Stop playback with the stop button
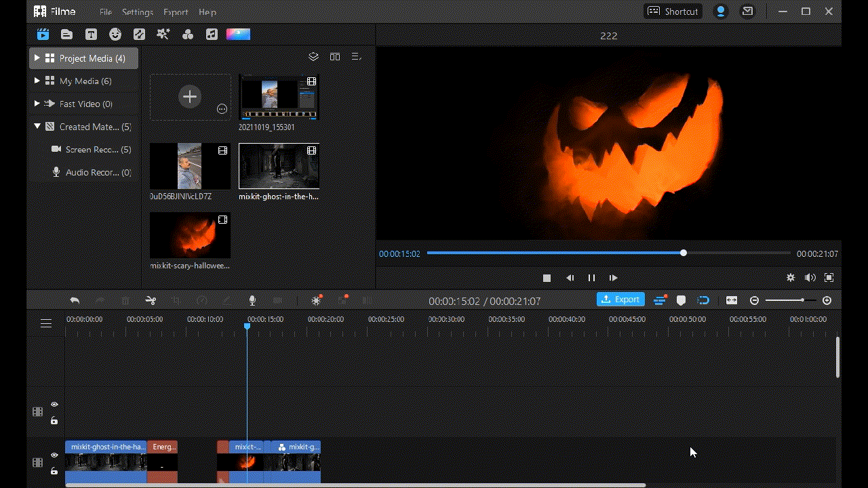Screen dimensions: 868x488 click(547, 278)
